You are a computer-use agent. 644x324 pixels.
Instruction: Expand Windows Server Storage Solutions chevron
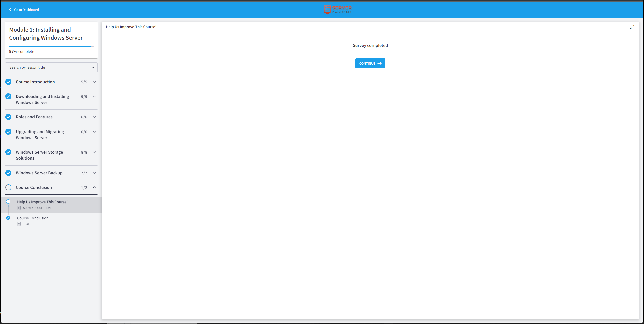[94, 152]
